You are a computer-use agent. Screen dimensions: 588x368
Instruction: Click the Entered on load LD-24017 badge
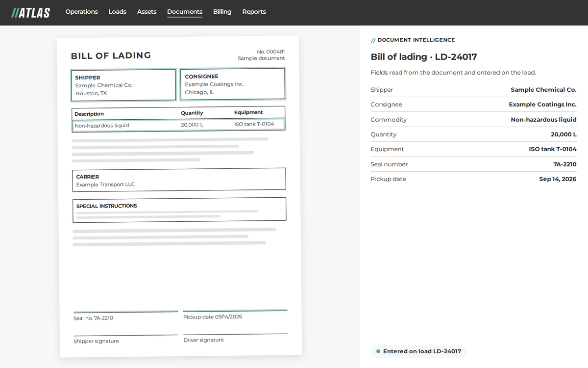click(x=418, y=351)
